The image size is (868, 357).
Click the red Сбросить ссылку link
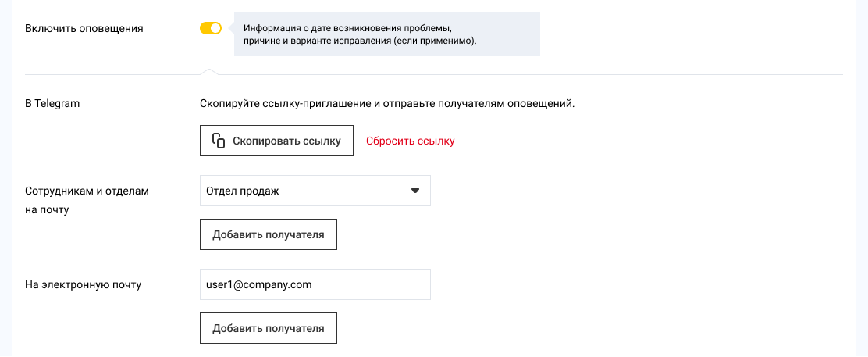click(410, 141)
